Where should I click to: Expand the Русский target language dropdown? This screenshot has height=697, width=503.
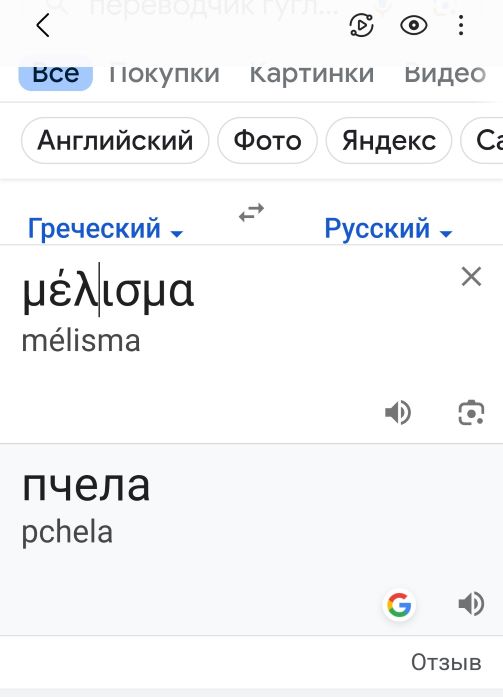pos(388,228)
